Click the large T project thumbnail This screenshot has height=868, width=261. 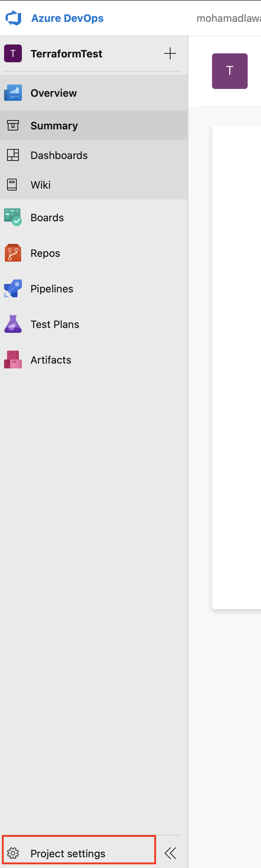pyautogui.click(x=229, y=71)
